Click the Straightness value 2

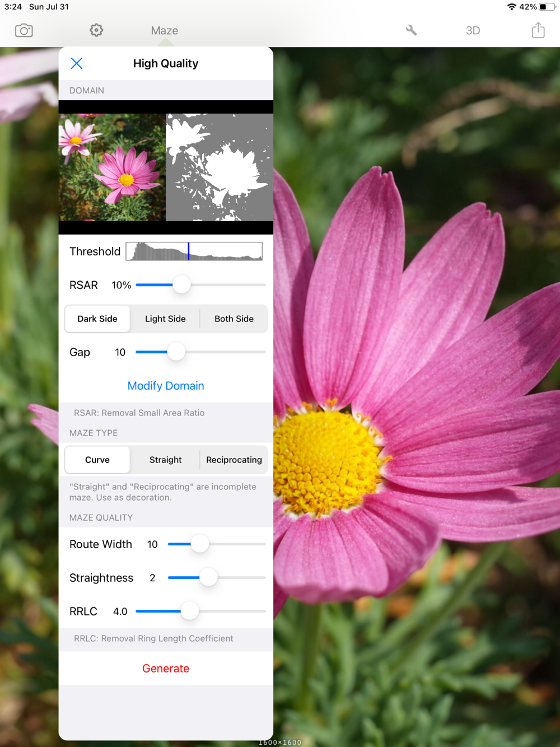(x=152, y=578)
